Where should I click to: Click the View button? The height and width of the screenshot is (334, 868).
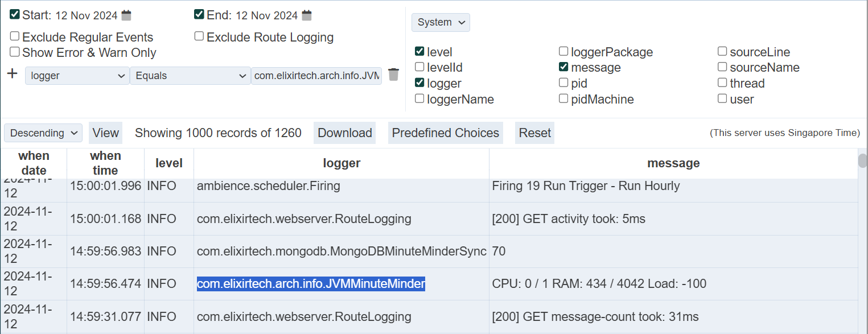106,133
